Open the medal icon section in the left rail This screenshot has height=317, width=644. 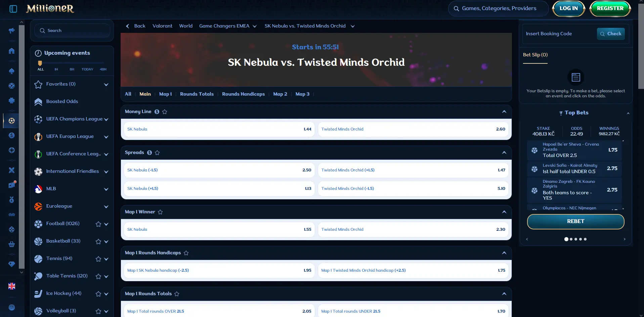(x=12, y=200)
